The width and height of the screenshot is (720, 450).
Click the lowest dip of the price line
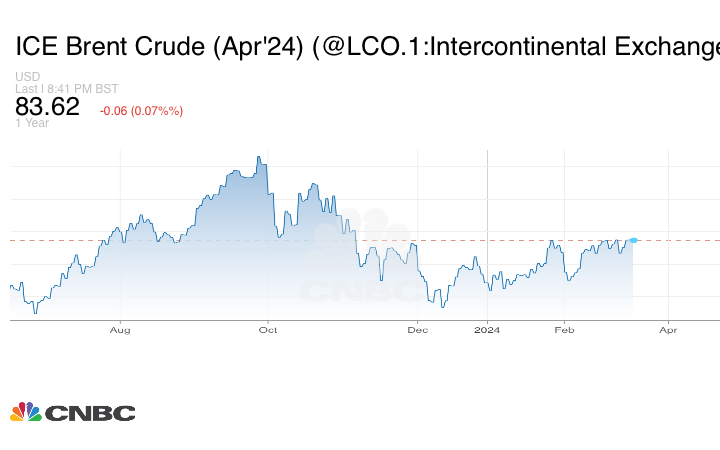pos(35,313)
